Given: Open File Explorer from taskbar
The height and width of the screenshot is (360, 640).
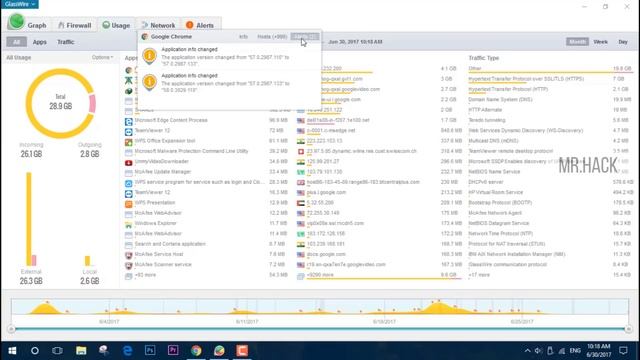Looking at the screenshot, I should point(81,351).
